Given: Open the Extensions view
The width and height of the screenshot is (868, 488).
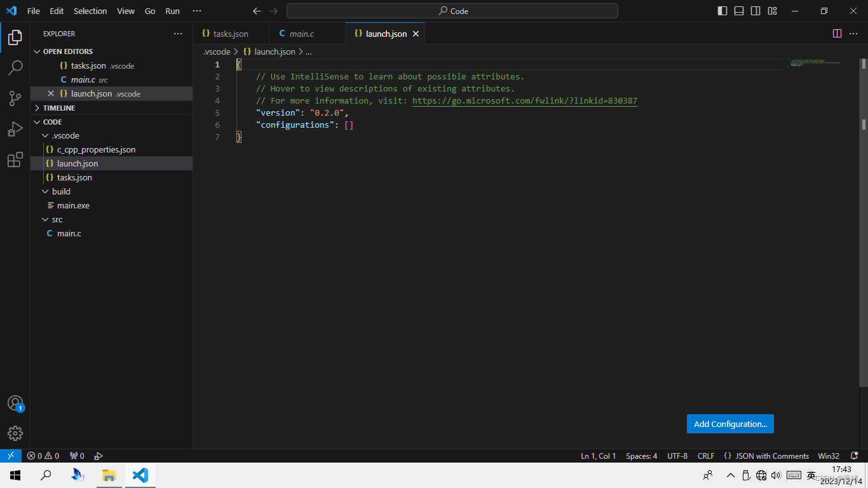Looking at the screenshot, I should coord(15,160).
